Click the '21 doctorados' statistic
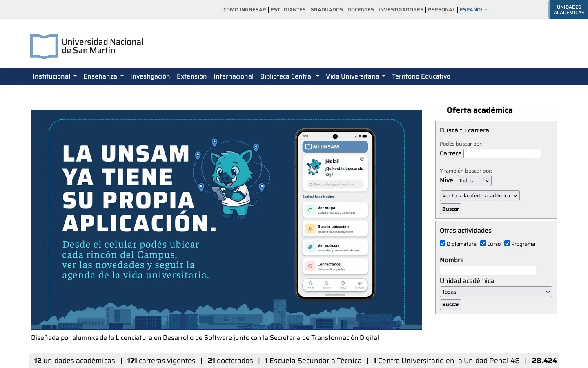Image resolution: width=588 pixels, height=368 pixels. [230, 361]
